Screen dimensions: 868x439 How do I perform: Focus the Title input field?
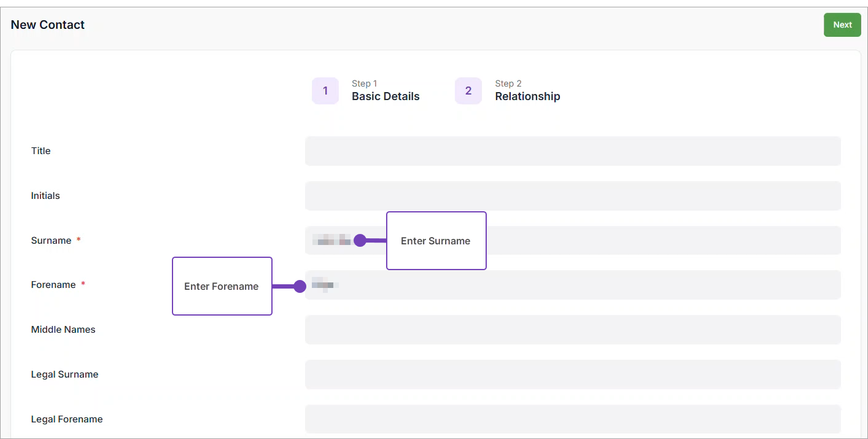point(572,151)
